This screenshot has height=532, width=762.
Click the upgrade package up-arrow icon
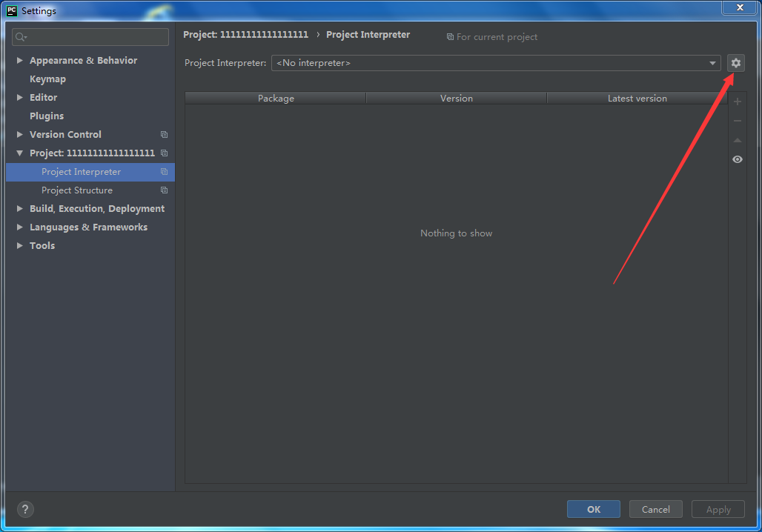(738, 140)
